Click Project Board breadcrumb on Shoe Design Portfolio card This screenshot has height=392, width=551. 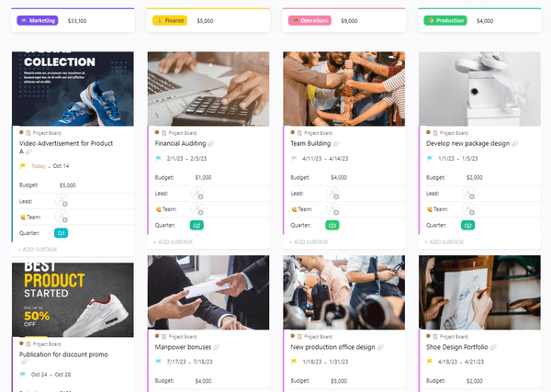coord(454,337)
